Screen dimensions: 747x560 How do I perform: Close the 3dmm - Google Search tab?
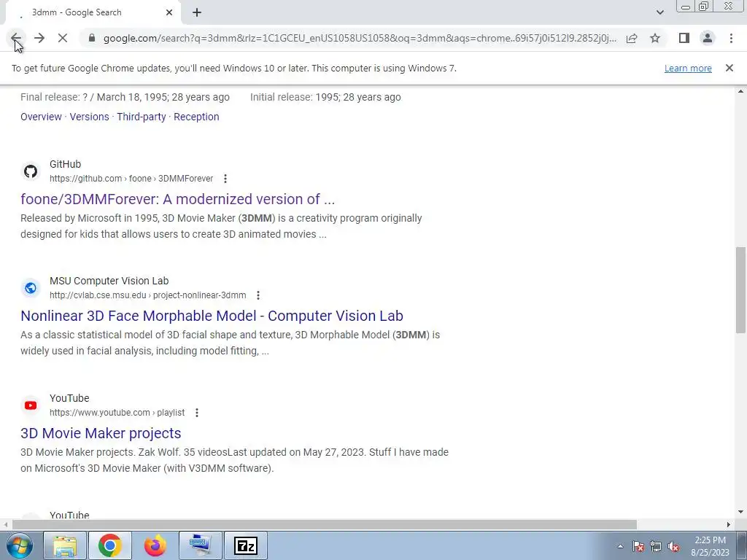click(x=169, y=12)
